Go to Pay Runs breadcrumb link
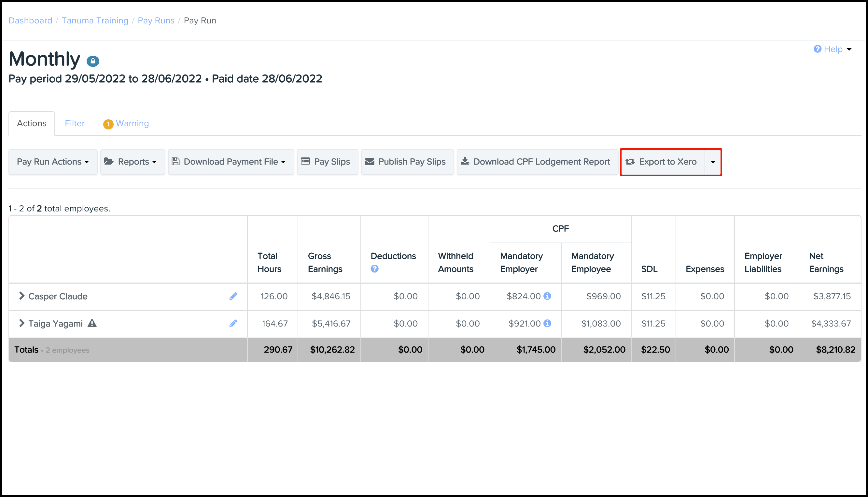868x497 pixels. point(156,20)
